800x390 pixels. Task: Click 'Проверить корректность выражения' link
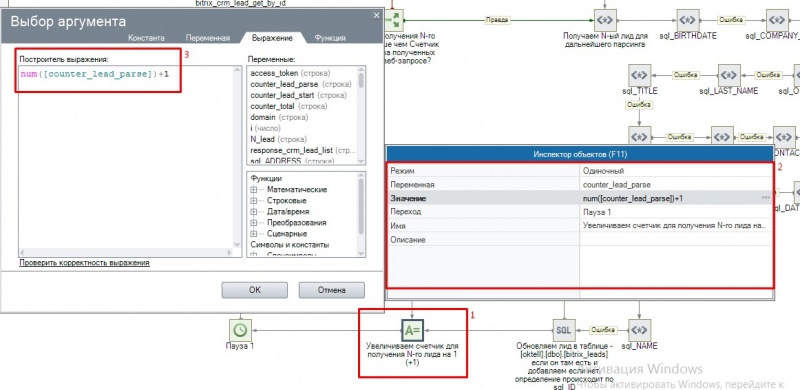84,263
